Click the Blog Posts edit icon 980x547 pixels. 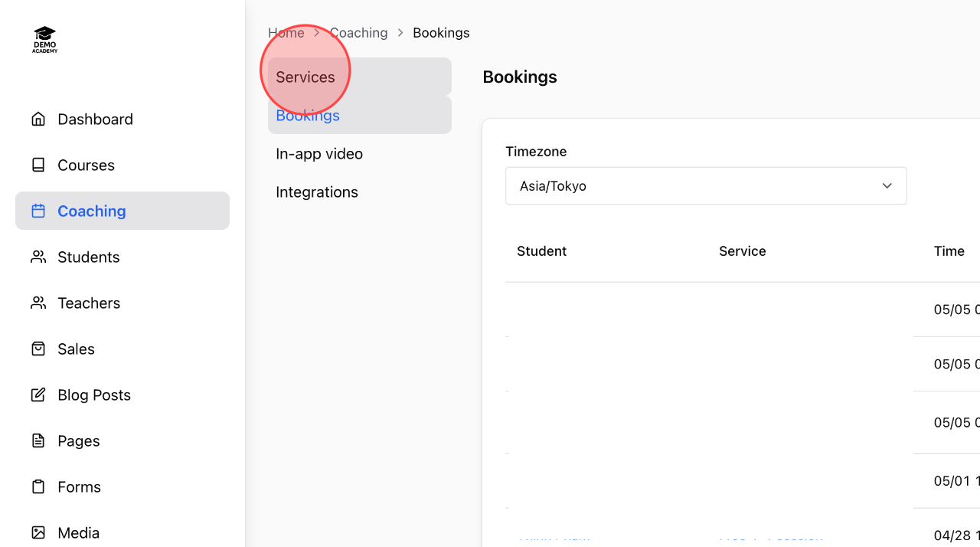38,395
